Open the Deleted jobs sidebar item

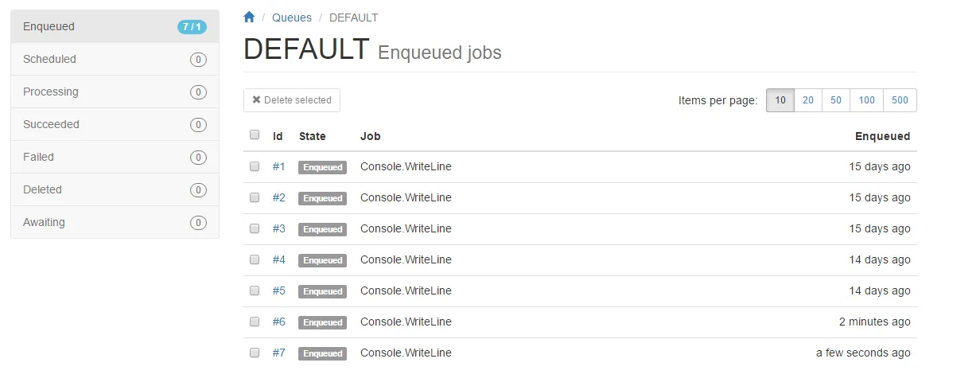(x=115, y=189)
